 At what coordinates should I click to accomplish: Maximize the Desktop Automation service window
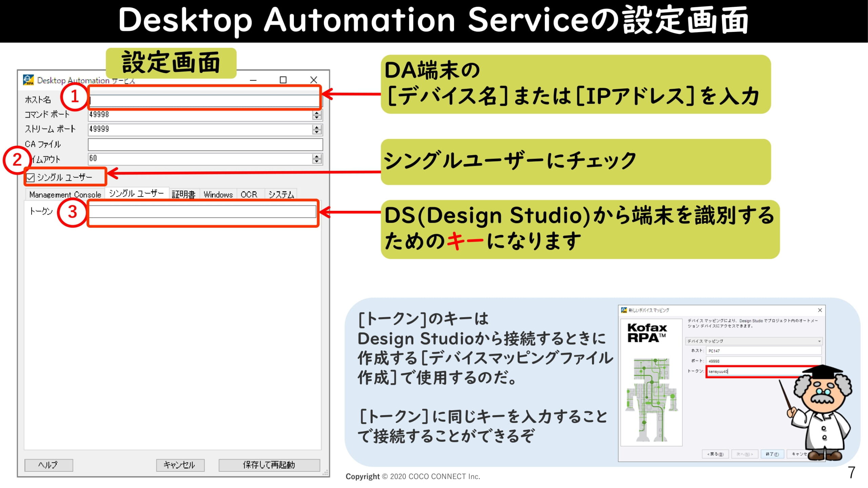283,80
